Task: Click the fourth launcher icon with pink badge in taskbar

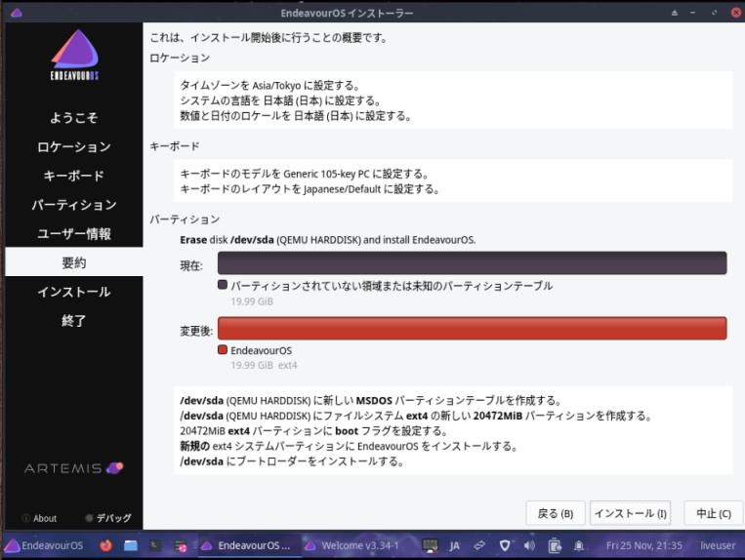Action: click(181, 546)
